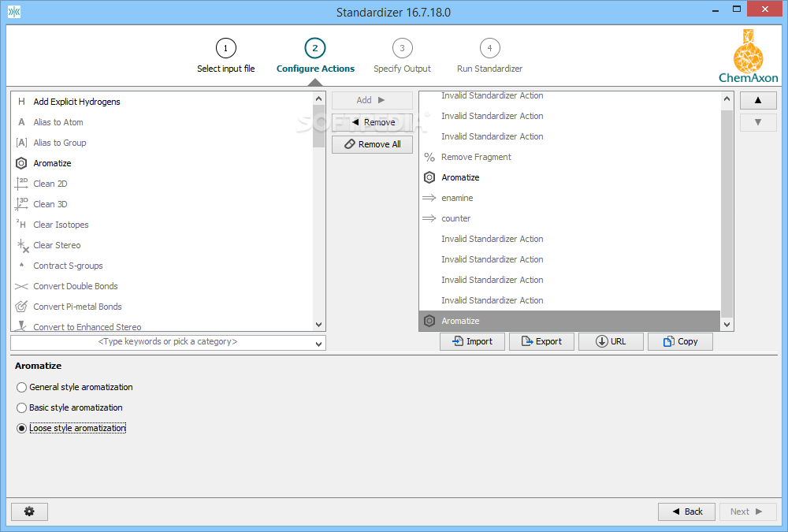Export the action configuration

[x=542, y=341]
